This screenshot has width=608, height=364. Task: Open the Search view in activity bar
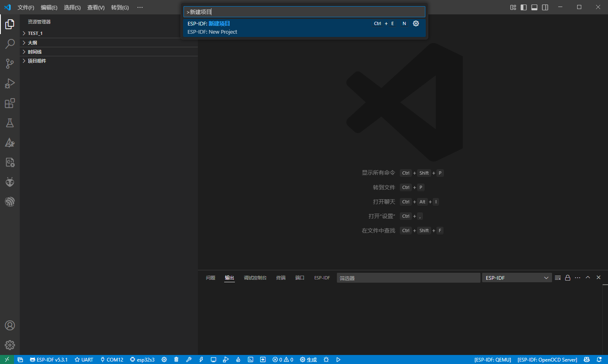pyautogui.click(x=10, y=44)
